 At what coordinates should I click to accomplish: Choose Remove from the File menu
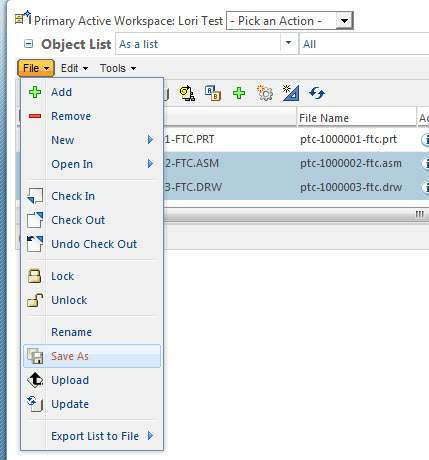[x=92, y=116]
